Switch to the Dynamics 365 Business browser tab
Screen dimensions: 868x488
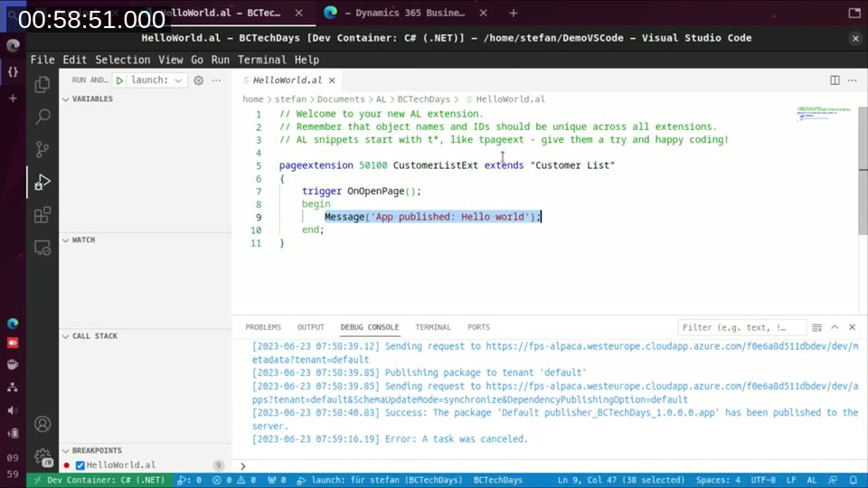(x=406, y=13)
